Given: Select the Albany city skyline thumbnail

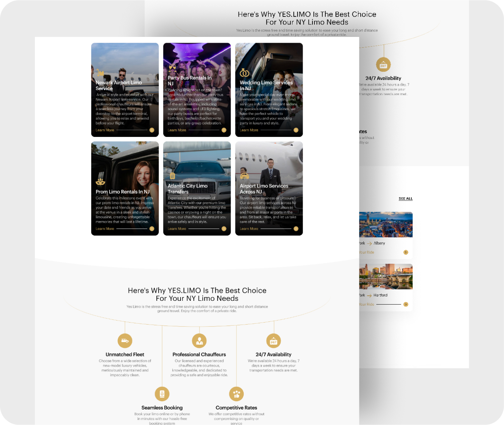Looking at the screenshot, I should [x=386, y=225].
